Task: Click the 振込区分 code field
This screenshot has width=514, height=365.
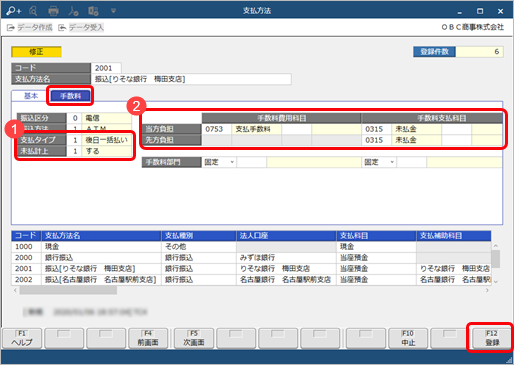Action: [74, 118]
